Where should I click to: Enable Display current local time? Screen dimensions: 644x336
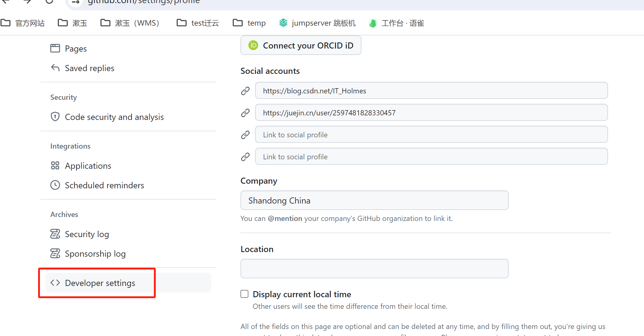click(x=244, y=294)
